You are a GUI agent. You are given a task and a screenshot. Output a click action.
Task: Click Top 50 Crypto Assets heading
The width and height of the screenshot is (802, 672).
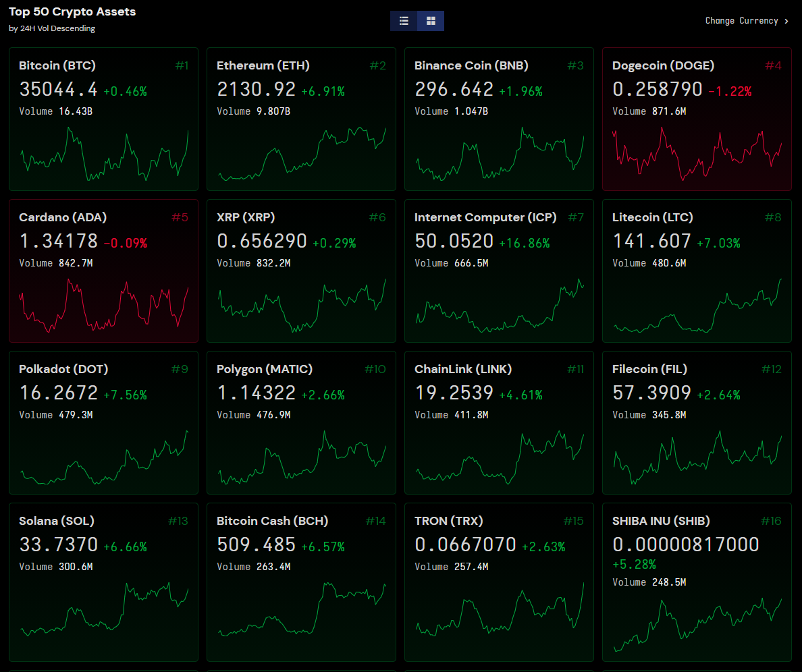pyautogui.click(x=72, y=11)
